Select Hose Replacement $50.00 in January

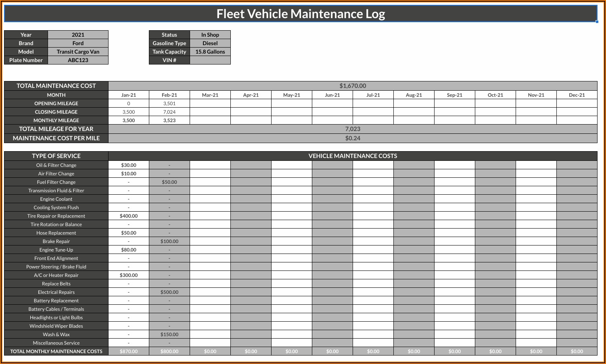click(x=129, y=233)
